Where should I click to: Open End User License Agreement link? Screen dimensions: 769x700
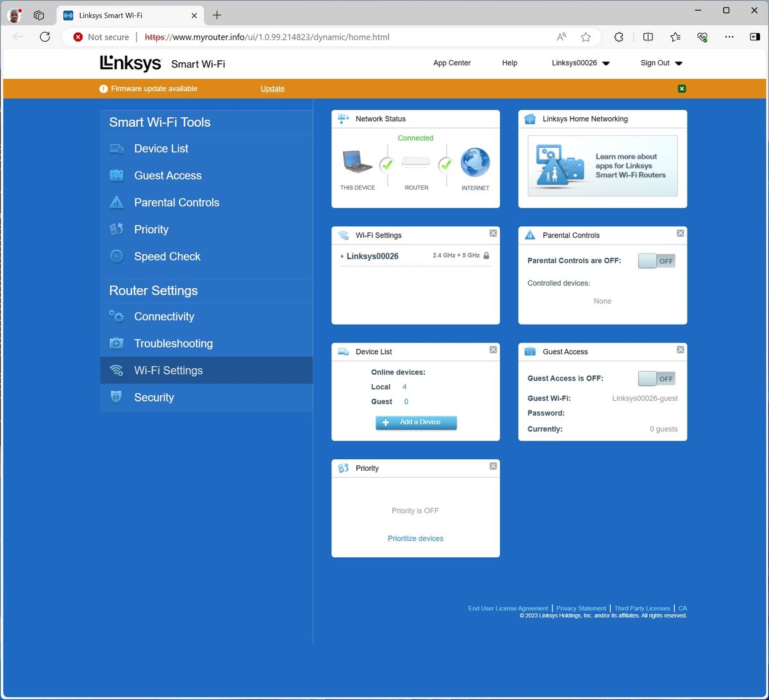(x=508, y=608)
